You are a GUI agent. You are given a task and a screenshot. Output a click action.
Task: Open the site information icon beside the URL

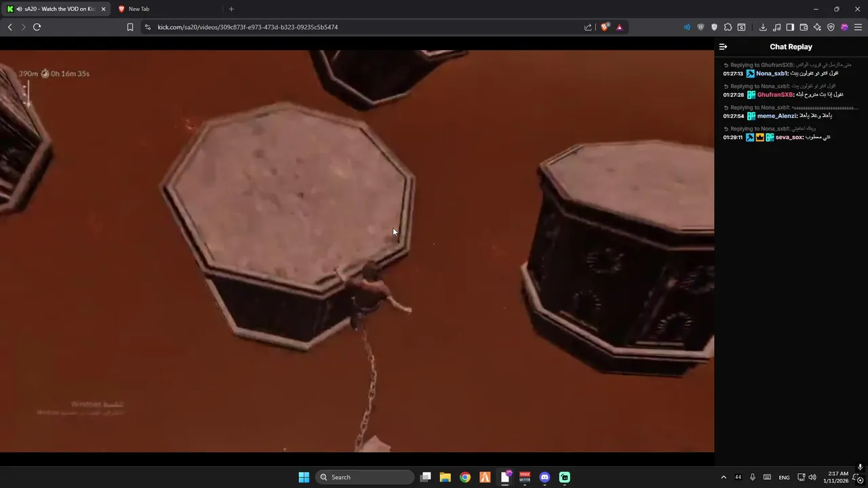[x=148, y=27]
